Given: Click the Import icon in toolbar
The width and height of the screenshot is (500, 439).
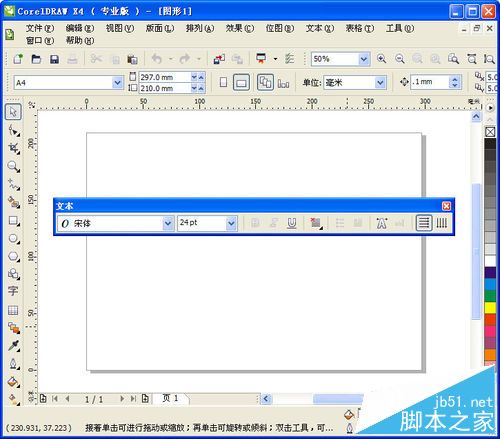Looking at the screenshot, I should [x=219, y=59].
